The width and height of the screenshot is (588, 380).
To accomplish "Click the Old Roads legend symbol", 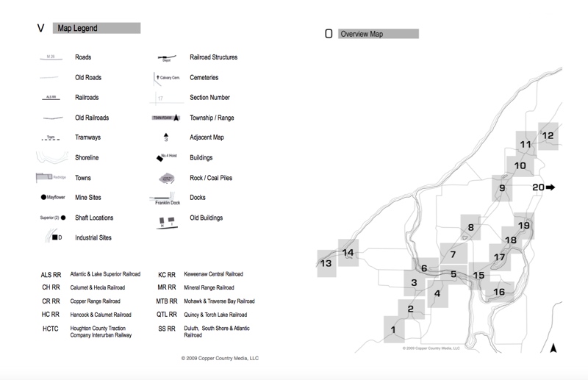I will 49,78.
